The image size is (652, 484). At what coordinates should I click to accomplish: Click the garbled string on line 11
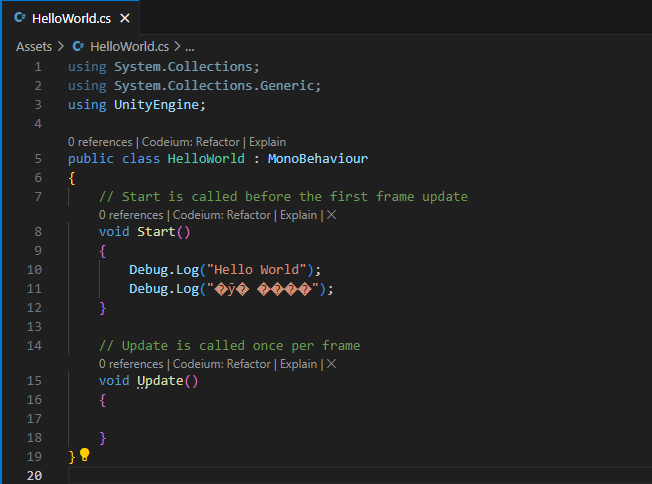pyautogui.click(x=264, y=289)
